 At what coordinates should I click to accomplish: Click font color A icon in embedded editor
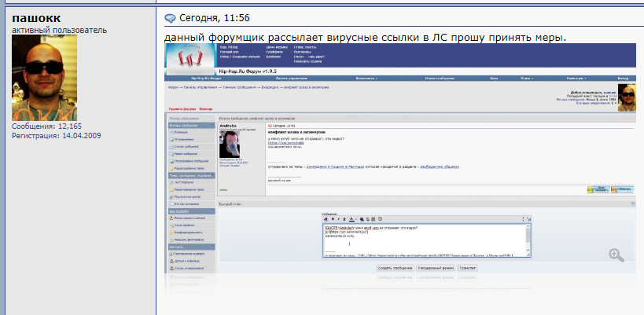(351, 219)
